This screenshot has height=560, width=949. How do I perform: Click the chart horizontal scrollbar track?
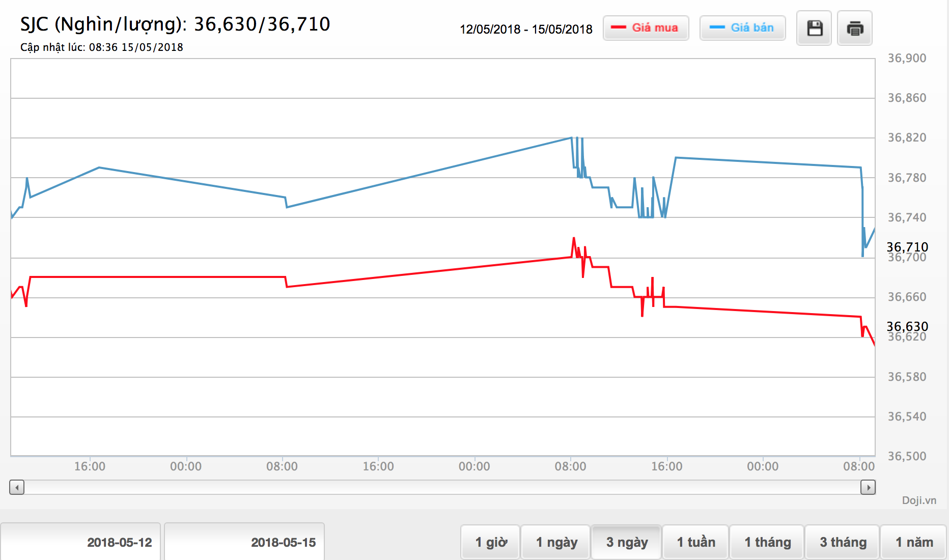pos(442,487)
